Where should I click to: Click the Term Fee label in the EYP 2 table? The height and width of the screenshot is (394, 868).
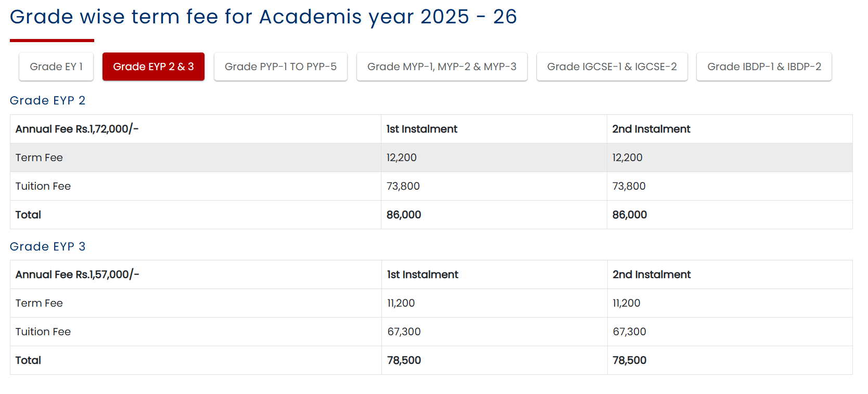(39, 157)
